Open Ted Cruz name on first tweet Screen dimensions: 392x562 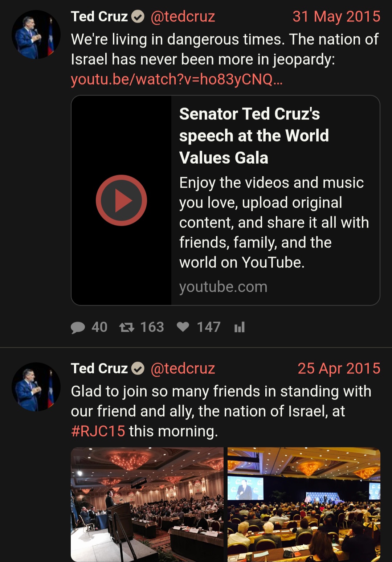click(x=99, y=17)
